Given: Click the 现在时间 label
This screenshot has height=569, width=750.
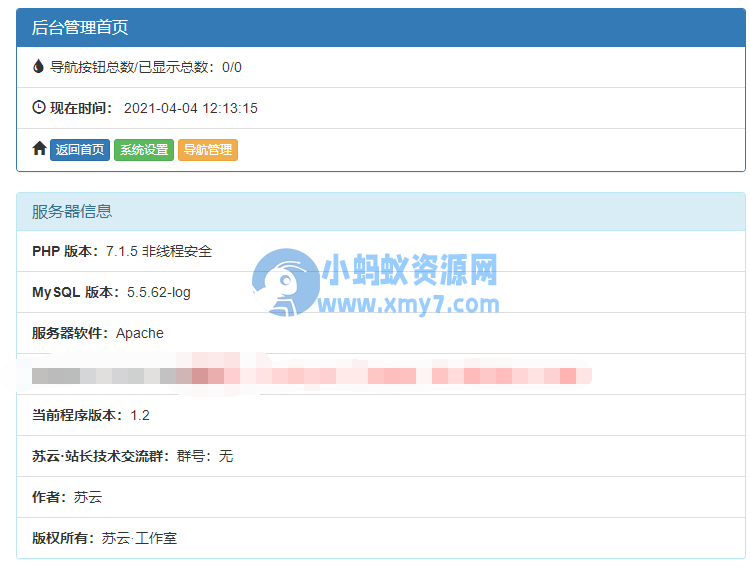Looking at the screenshot, I should click(81, 108).
